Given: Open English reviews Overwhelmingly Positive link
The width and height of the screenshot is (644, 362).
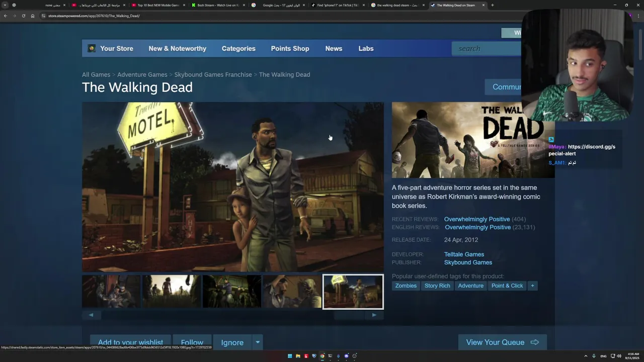Looking at the screenshot, I should (x=478, y=227).
